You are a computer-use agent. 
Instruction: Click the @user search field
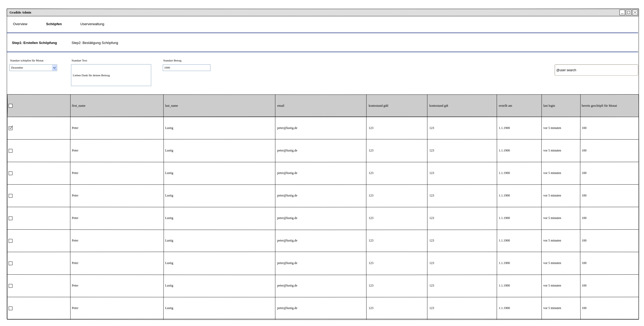(596, 70)
